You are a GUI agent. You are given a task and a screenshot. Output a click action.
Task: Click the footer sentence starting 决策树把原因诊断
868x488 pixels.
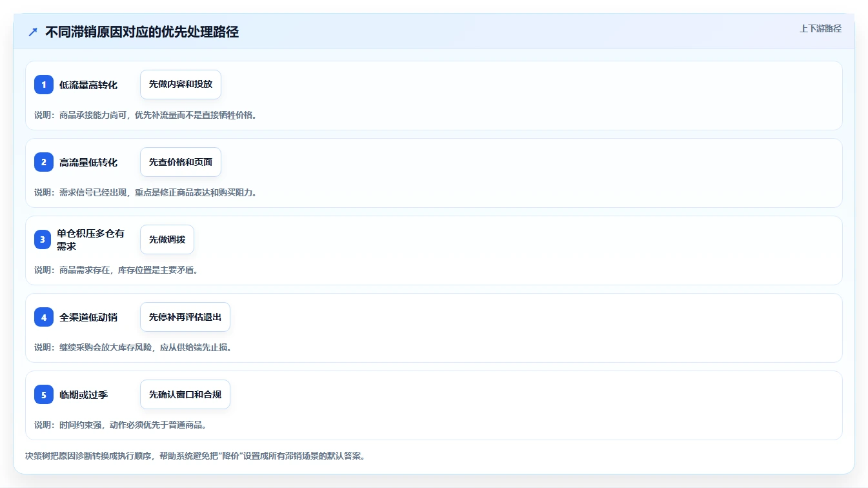click(x=196, y=456)
